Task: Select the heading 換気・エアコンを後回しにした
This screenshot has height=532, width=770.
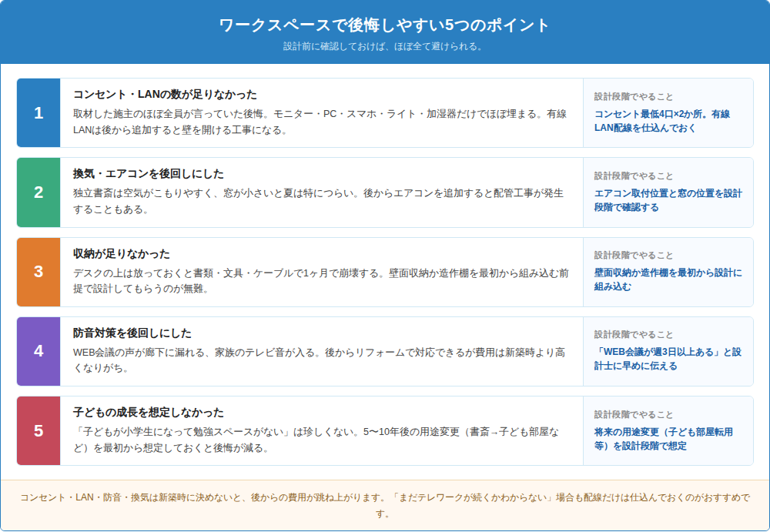Action: pyautogui.click(x=149, y=174)
